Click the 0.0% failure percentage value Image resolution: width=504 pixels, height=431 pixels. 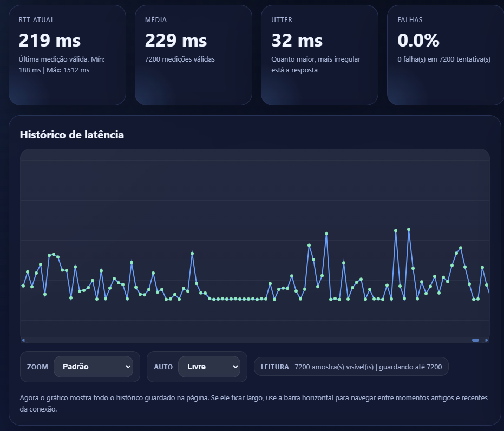pyautogui.click(x=418, y=41)
